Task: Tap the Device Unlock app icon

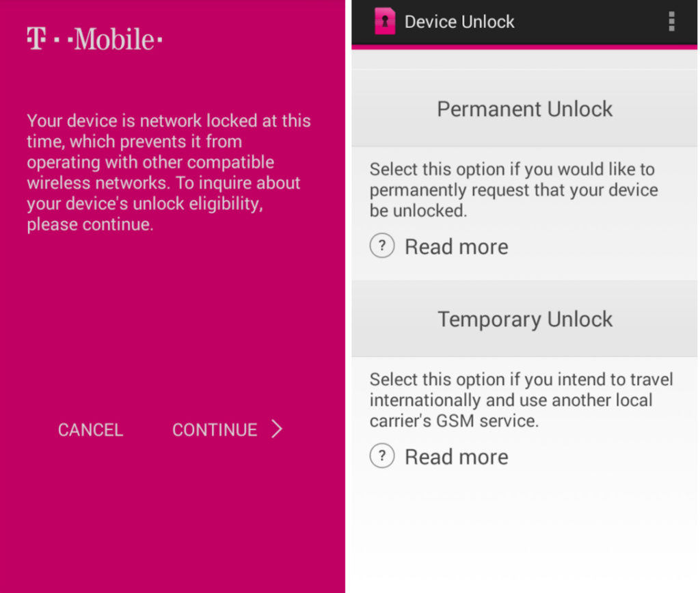Action: (x=384, y=21)
